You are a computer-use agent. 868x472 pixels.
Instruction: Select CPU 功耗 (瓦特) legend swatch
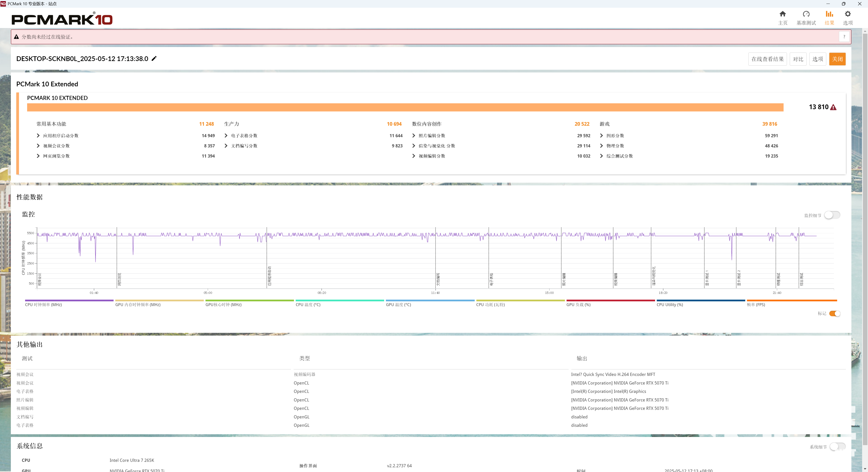tap(520, 300)
